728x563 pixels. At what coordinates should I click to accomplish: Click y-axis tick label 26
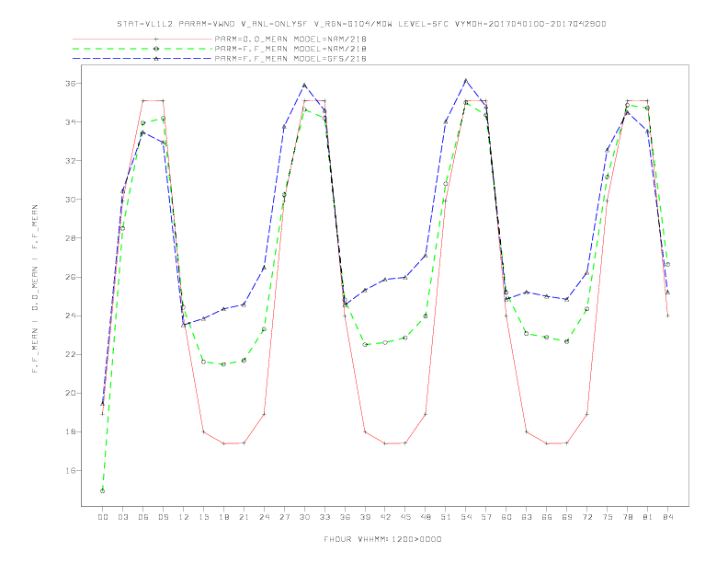point(70,277)
